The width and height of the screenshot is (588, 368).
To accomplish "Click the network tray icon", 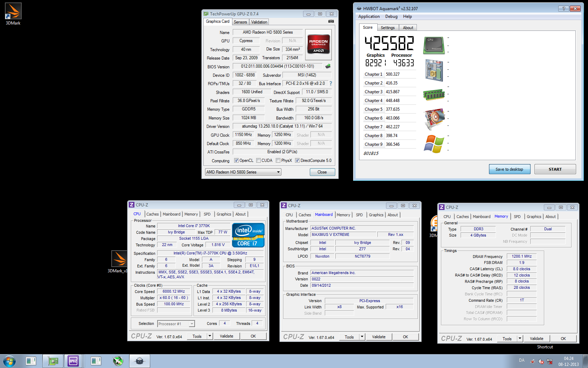I will [549, 361].
